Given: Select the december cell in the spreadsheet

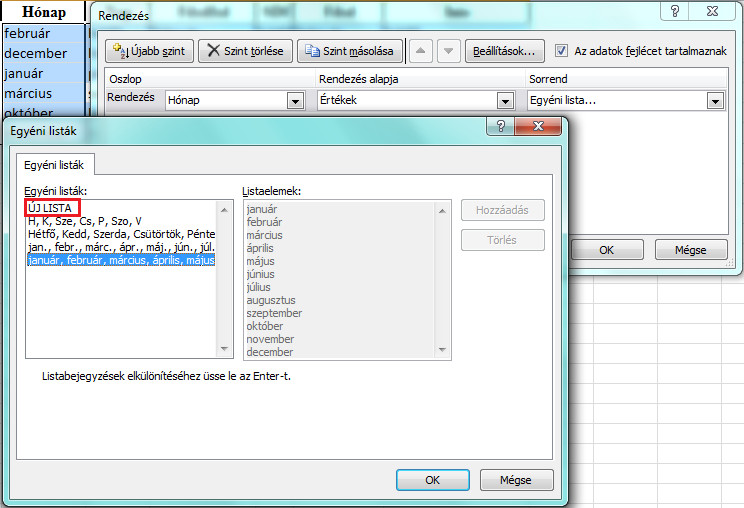Looking at the screenshot, I should 44,53.
